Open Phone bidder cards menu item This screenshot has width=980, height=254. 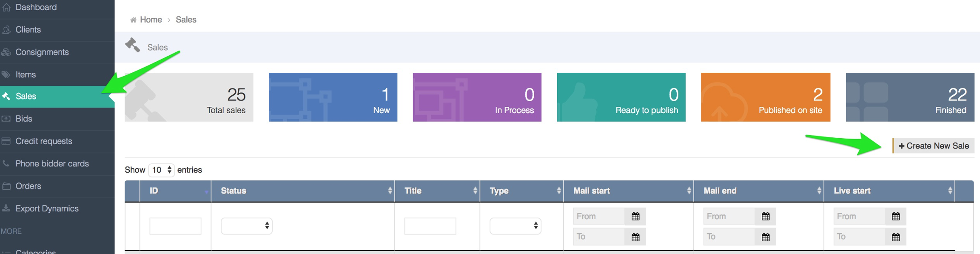coord(52,164)
